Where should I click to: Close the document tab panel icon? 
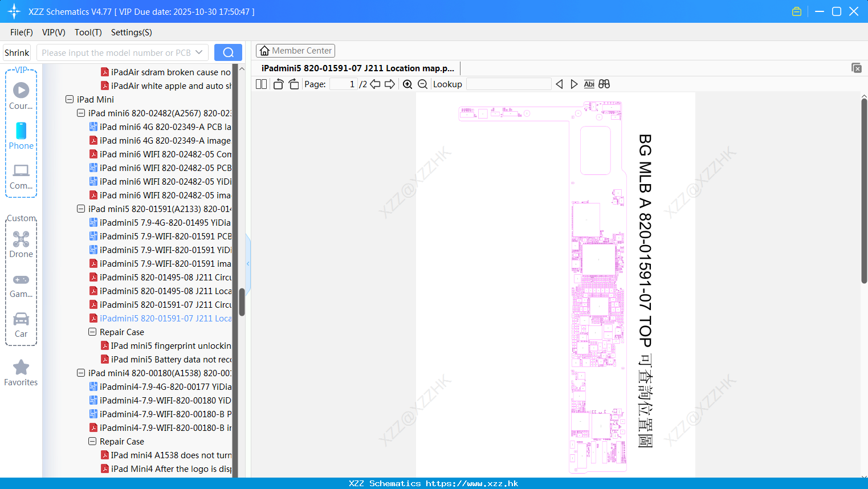click(x=857, y=68)
